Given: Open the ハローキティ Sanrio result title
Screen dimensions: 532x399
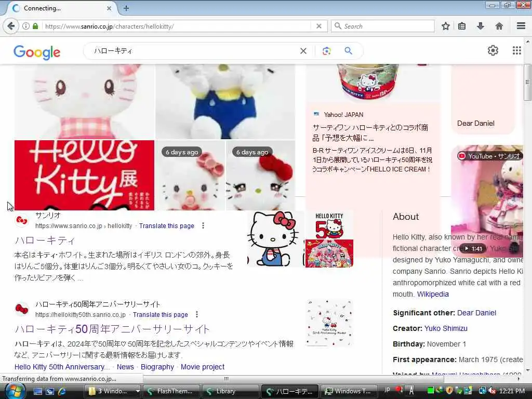Looking at the screenshot, I should (x=45, y=240).
